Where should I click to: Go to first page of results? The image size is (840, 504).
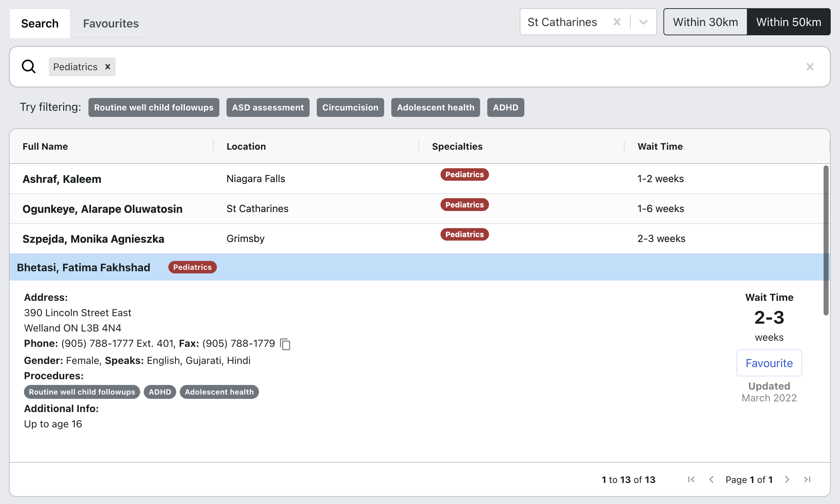point(691,479)
